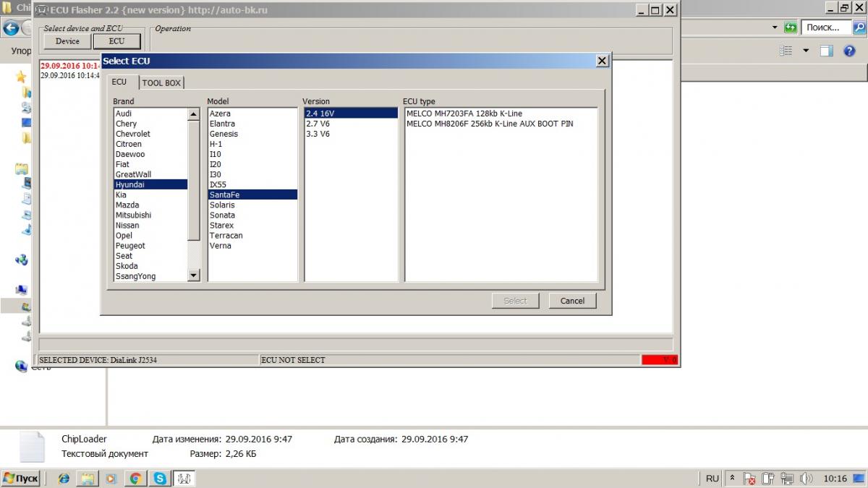Select GreatWall brand

pos(150,174)
